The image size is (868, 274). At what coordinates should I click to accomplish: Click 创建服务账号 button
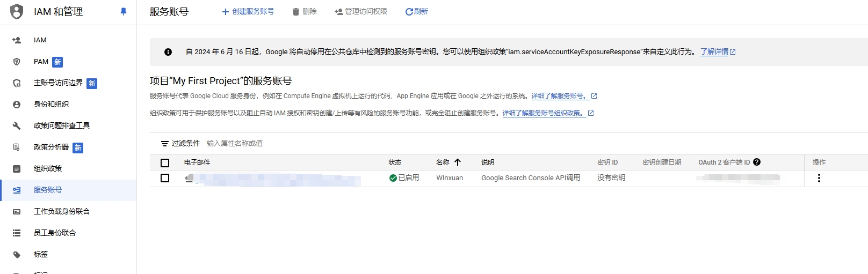pos(248,11)
